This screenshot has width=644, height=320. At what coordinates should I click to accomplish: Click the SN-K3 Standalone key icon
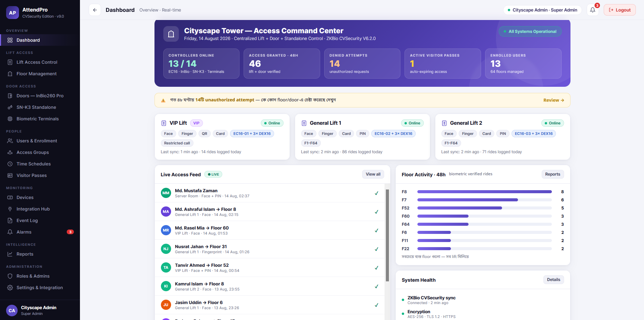pyautogui.click(x=10, y=107)
